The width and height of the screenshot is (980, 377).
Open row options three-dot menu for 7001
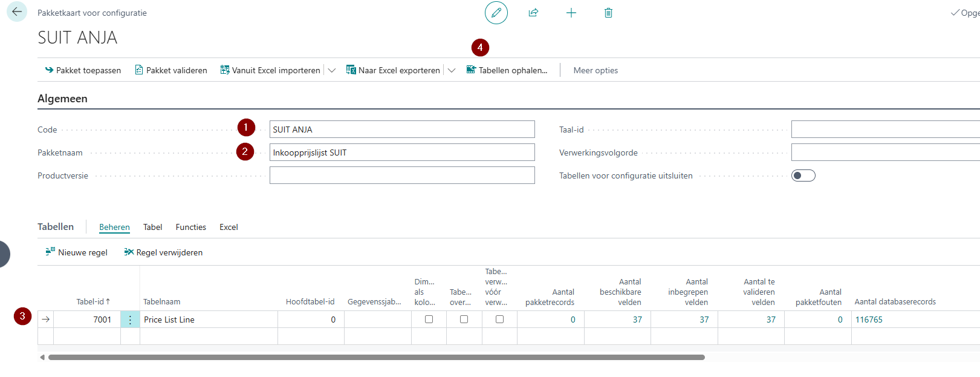coord(130,320)
